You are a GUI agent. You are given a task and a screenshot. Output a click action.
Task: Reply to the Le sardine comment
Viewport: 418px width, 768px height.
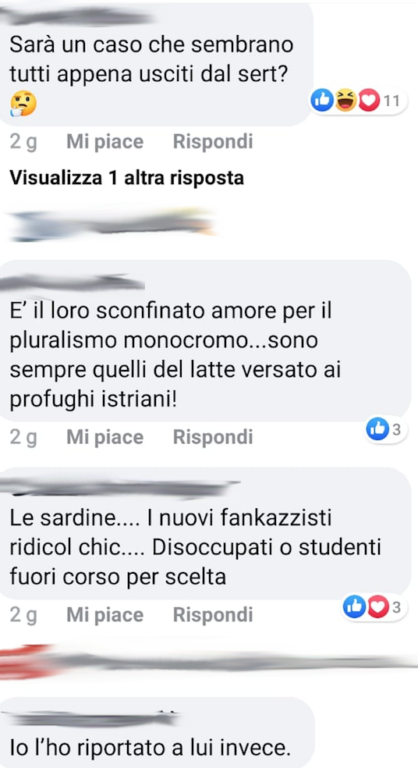[213, 615]
